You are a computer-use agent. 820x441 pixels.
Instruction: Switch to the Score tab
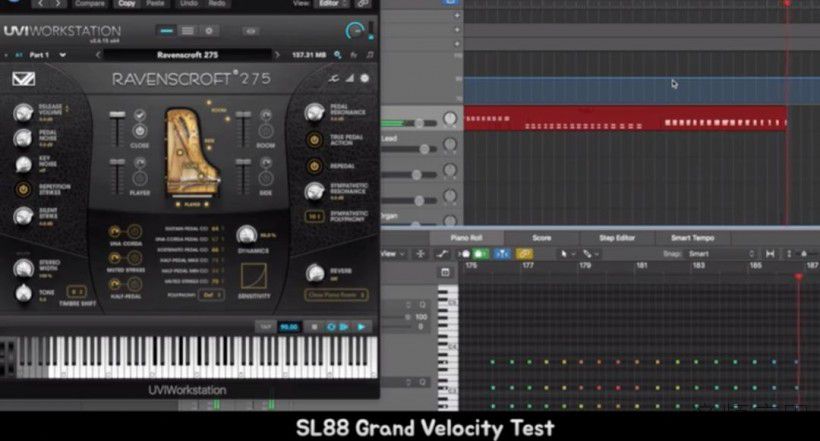point(541,238)
